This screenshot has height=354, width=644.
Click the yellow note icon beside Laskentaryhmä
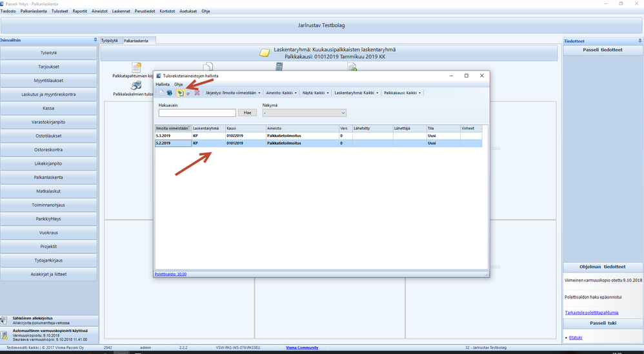pyautogui.click(x=265, y=52)
